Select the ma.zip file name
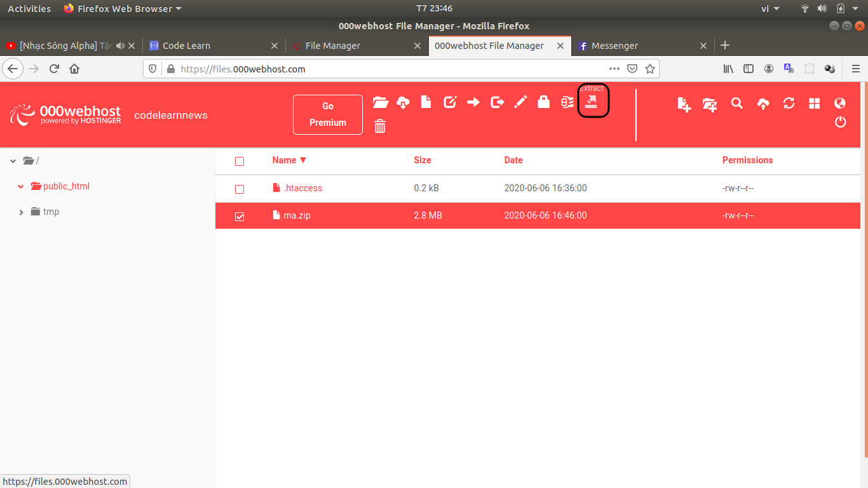 coord(297,215)
